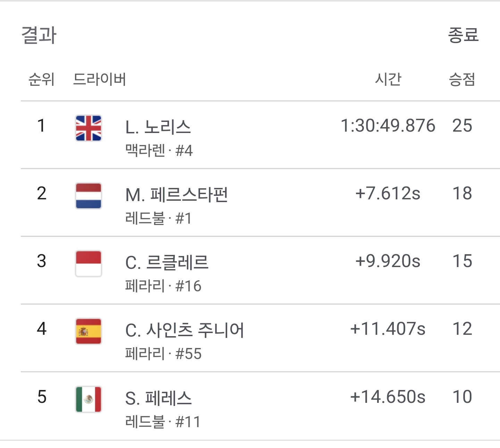The width and height of the screenshot is (500, 448).
Task: Click the Netherlands flag icon
Action: click(89, 196)
